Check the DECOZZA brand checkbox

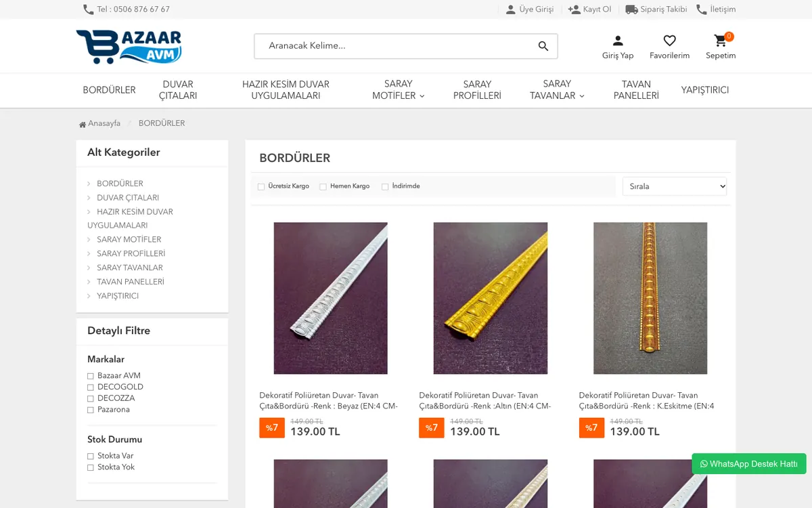(91, 399)
